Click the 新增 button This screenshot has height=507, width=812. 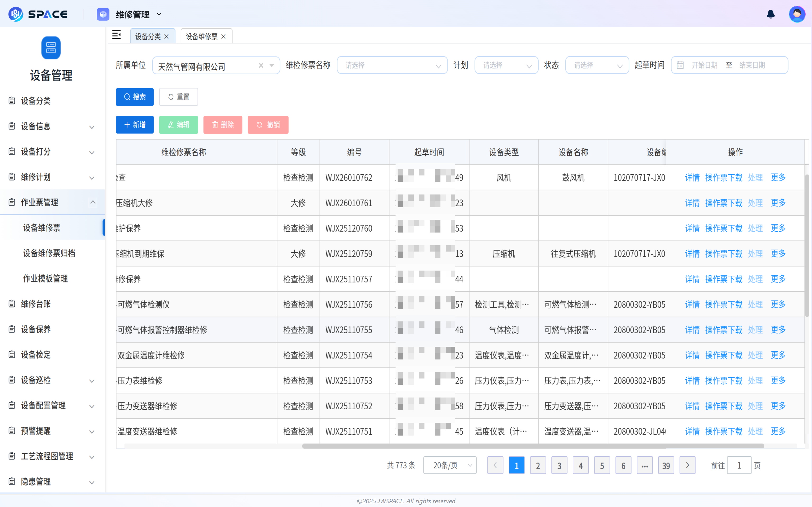point(135,124)
